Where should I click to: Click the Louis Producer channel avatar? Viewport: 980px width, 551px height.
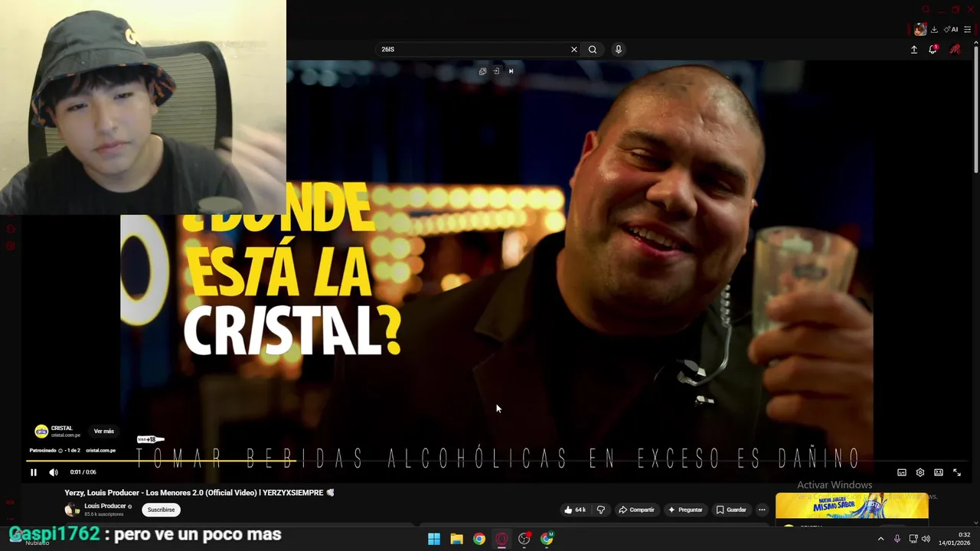[72, 510]
